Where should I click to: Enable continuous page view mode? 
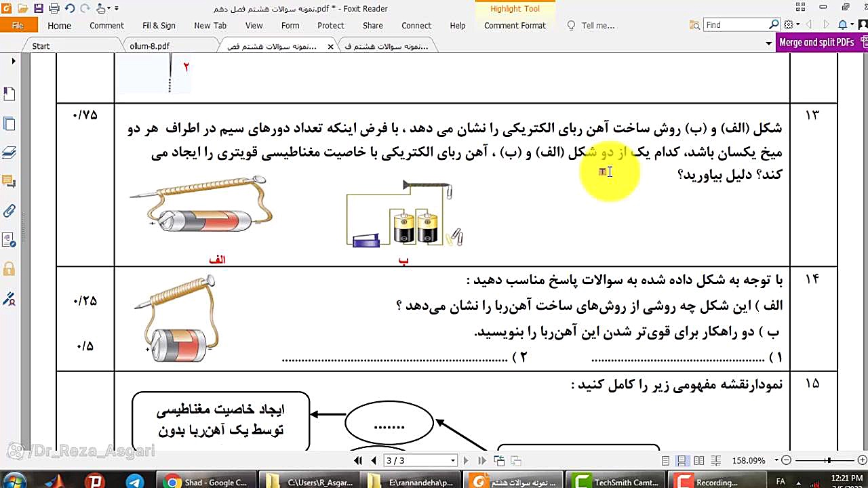click(682, 461)
